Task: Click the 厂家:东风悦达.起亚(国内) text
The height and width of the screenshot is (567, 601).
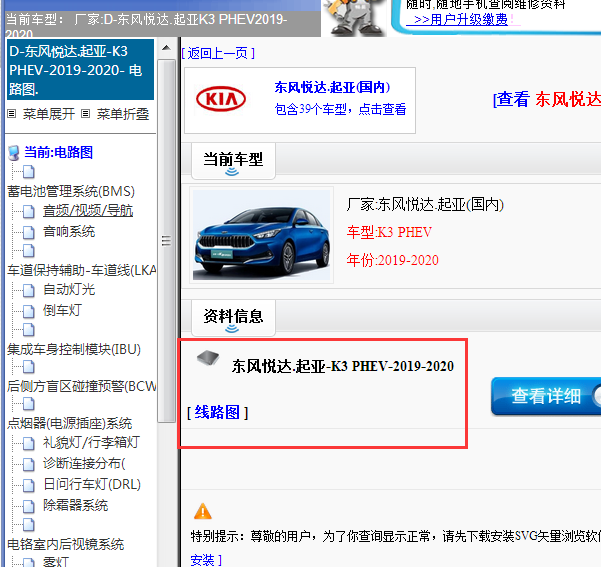Action: 425,205
